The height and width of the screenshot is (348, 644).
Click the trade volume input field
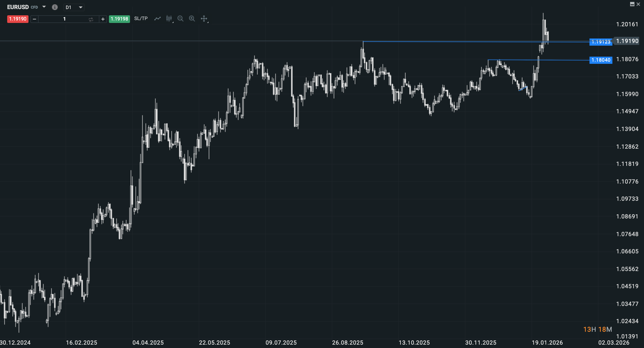point(64,19)
